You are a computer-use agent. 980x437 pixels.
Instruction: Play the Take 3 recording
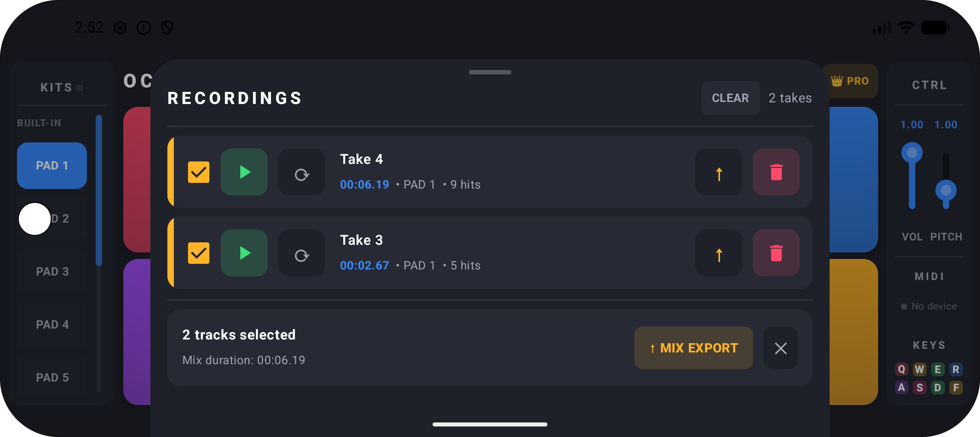click(244, 253)
